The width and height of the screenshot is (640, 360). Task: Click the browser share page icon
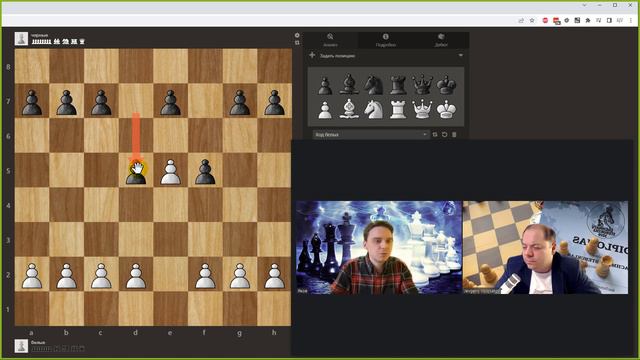click(x=521, y=20)
